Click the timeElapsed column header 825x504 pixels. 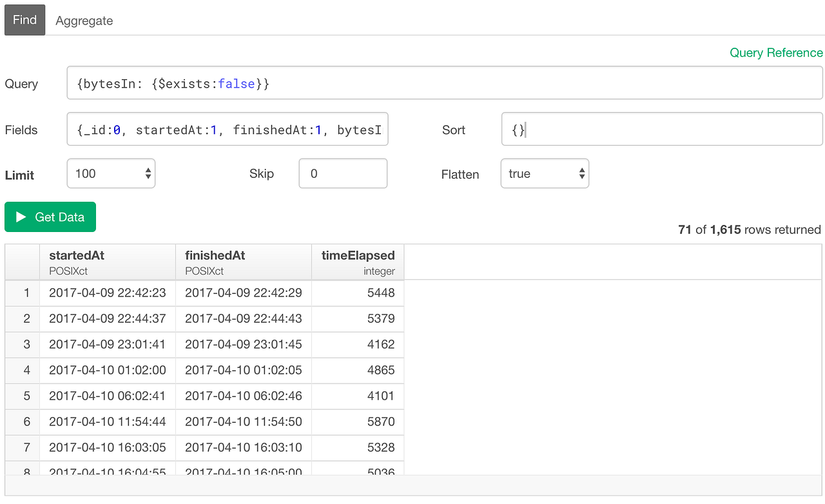(358, 255)
